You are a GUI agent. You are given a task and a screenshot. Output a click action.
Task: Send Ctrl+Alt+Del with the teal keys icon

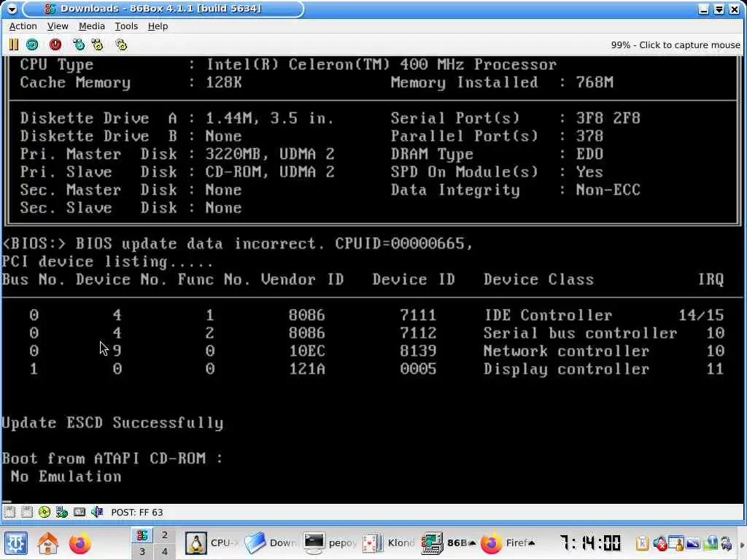(x=79, y=44)
